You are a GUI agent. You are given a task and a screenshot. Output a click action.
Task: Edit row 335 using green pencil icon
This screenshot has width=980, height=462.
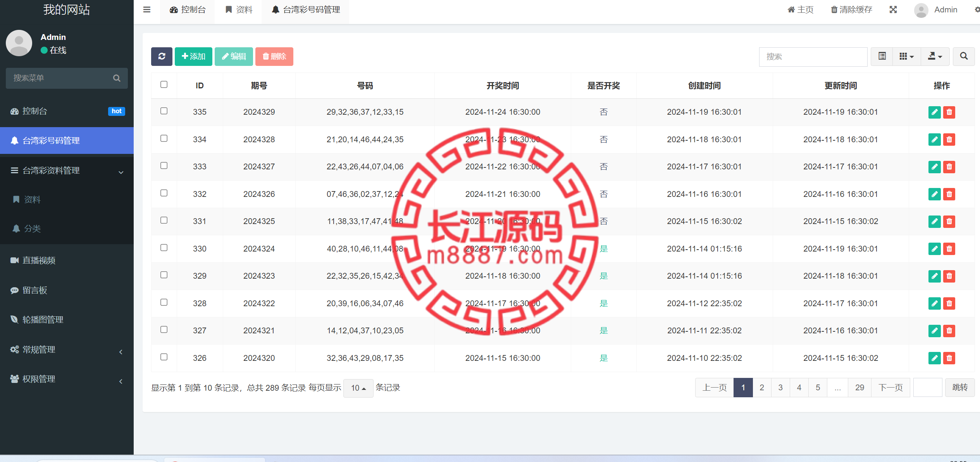[935, 112]
